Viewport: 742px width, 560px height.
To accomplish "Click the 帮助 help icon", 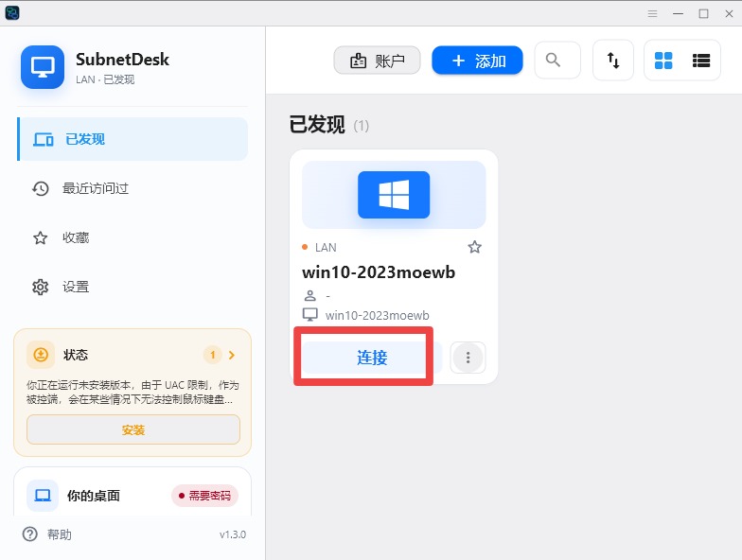I will click(x=30, y=534).
